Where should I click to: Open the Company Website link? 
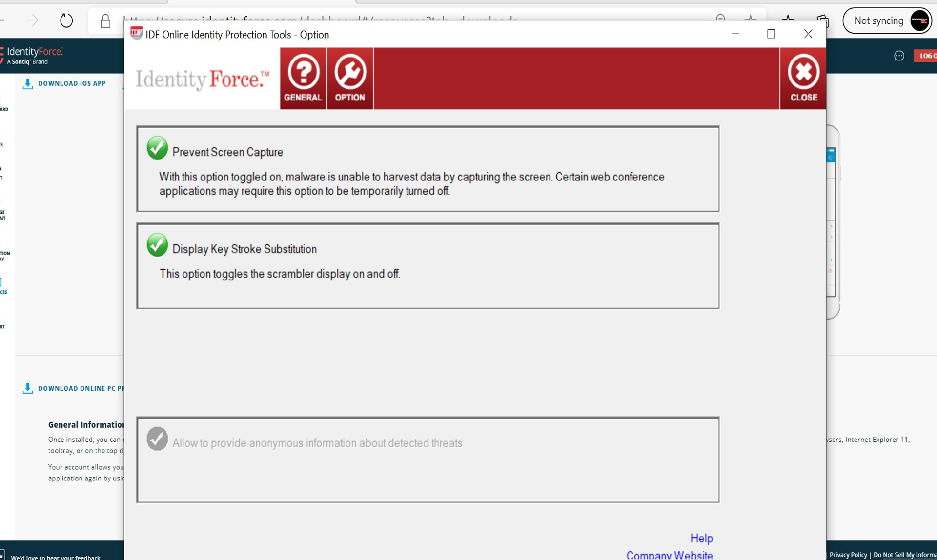point(669,555)
